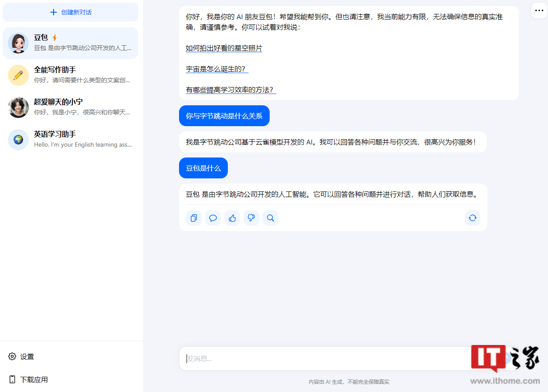Open the 英语学习助手 chat
The height and width of the screenshot is (392, 548).
(70, 139)
